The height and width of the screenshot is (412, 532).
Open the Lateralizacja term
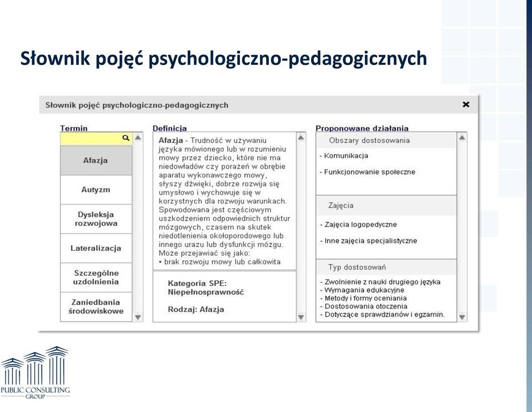tap(96, 248)
